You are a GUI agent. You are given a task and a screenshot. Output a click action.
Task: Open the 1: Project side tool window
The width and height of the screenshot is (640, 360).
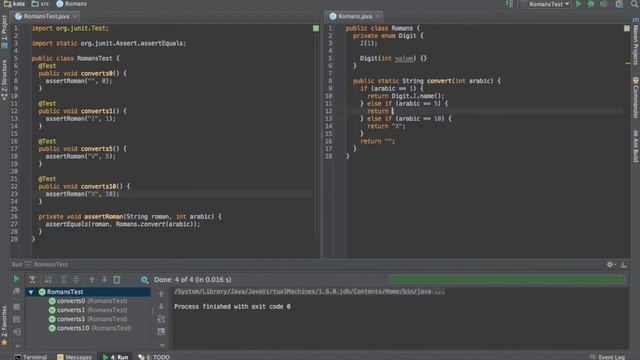pyautogui.click(x=4, y=32)
